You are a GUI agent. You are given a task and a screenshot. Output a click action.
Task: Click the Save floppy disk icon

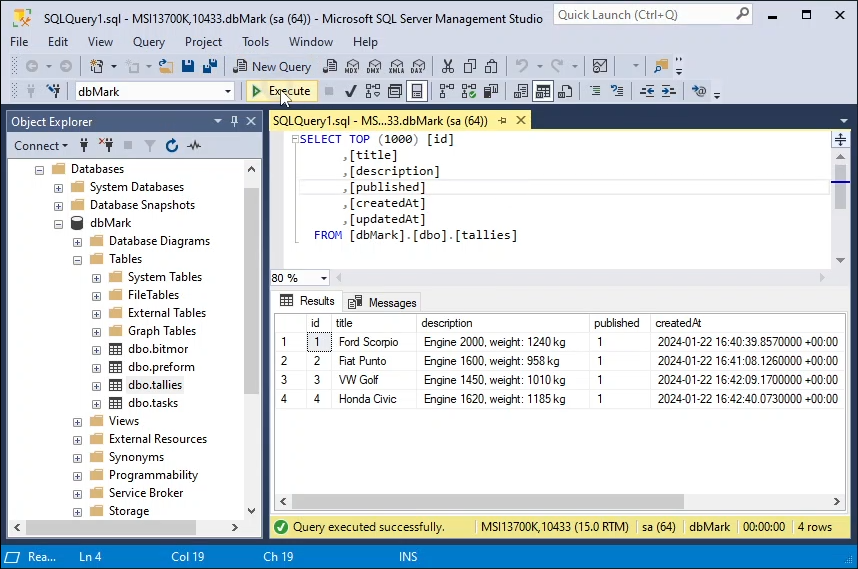pos(188,66)
